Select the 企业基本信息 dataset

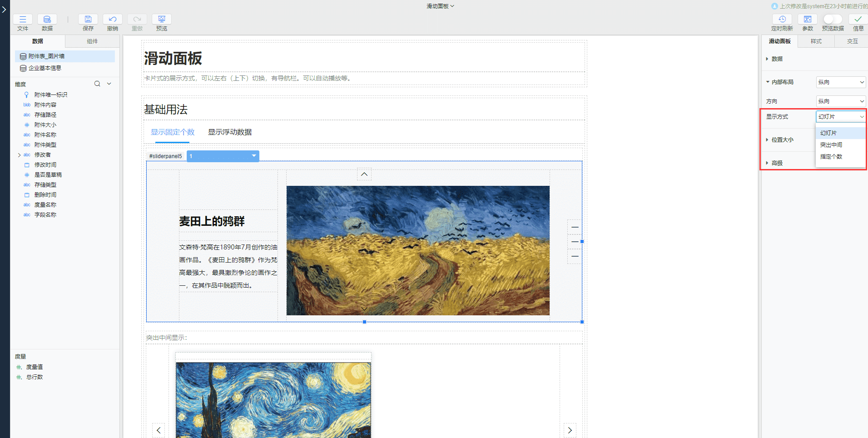[x=45, y=68]
